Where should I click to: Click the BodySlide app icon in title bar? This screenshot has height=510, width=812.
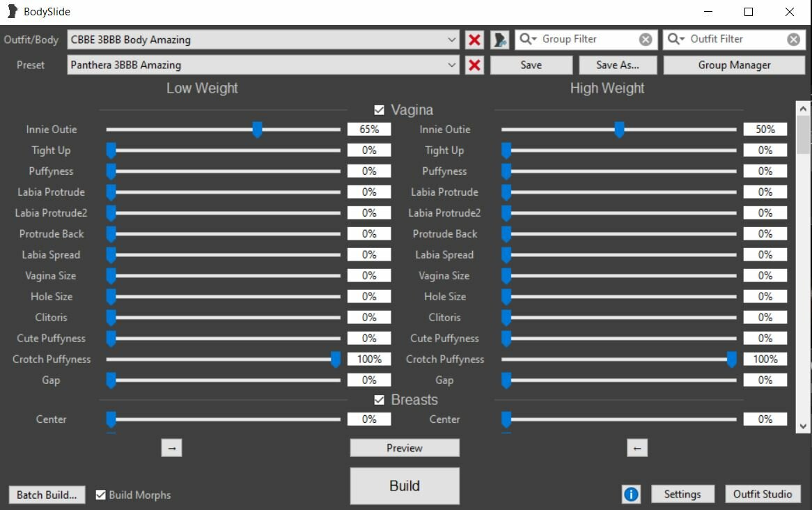pos(13,11)
